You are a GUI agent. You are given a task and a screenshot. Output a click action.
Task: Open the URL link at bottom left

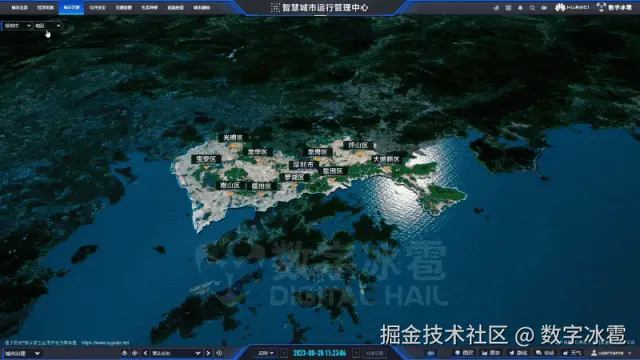[105, 343]
